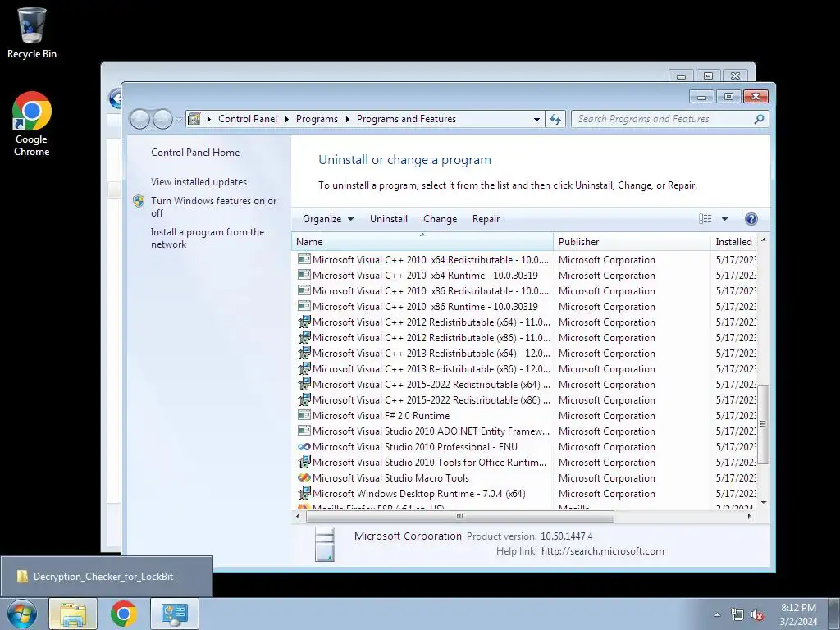The height and width of the screenshot is (630, 840).
Task: Click the scroll right arrow of program list
Action: pos(749,517)
